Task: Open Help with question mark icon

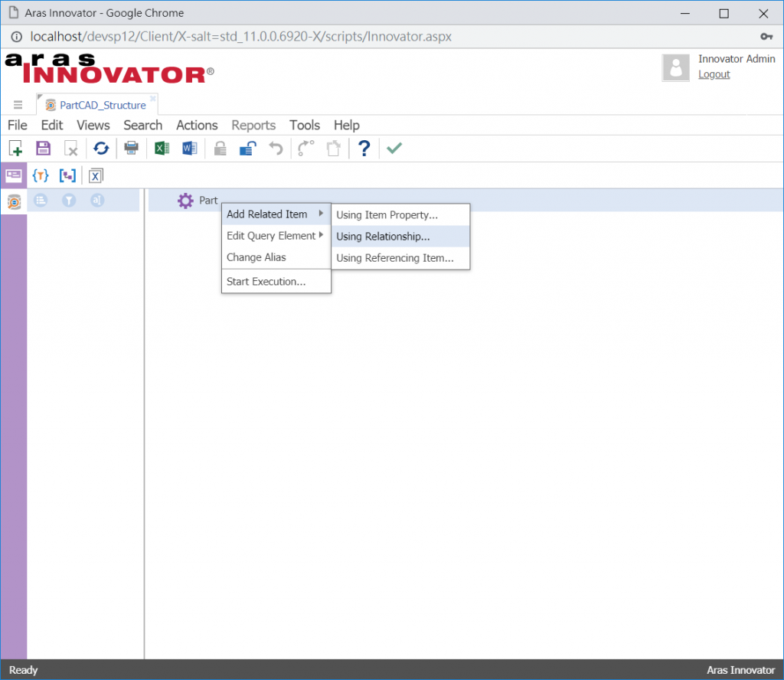Action: tap(364, 149)
